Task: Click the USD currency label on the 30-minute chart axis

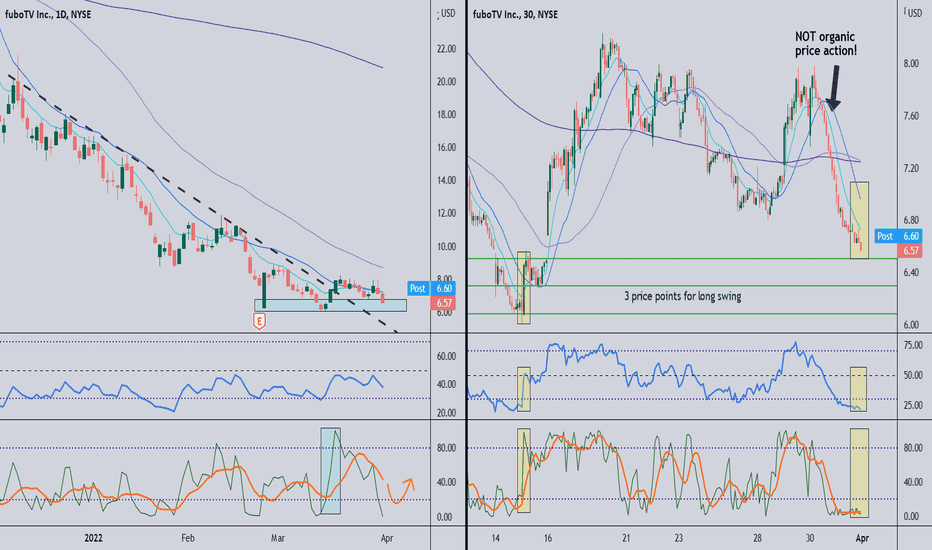Action: pos(914,12)
